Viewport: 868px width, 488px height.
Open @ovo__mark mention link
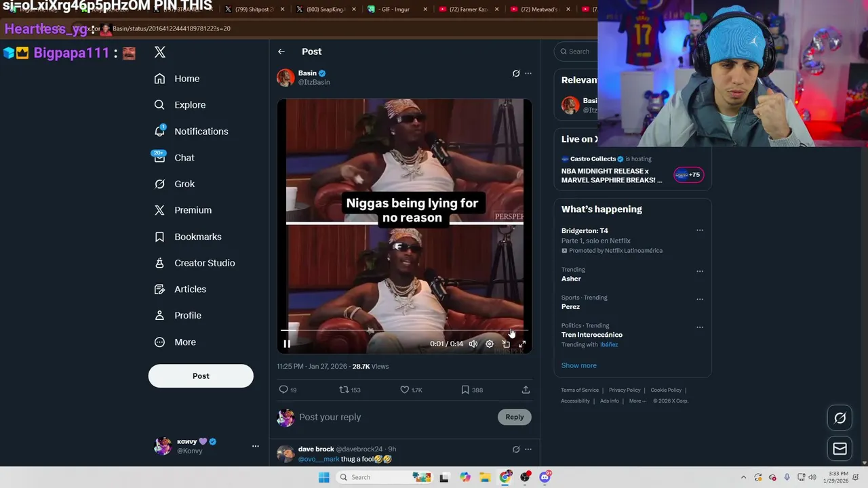click(319, 459)
